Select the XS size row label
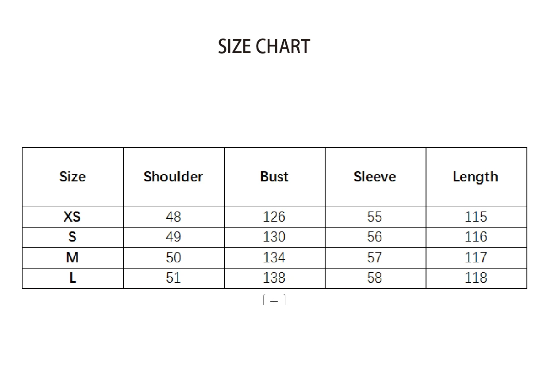Screen dimensions: 549x392 (x=73, y=217)
